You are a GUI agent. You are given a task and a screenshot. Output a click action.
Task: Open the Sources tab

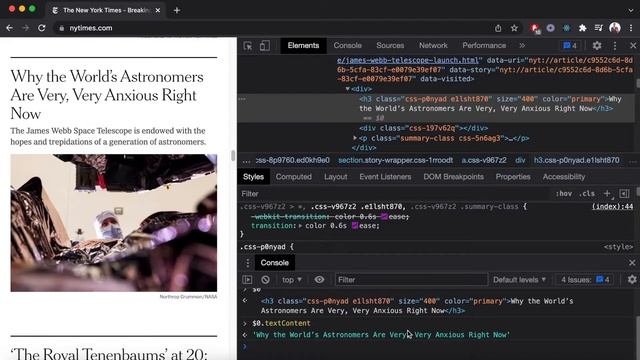390,45
